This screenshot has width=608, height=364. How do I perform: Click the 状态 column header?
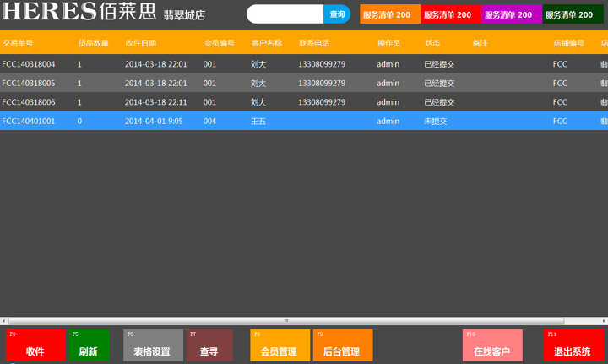[x=432, y=43]
